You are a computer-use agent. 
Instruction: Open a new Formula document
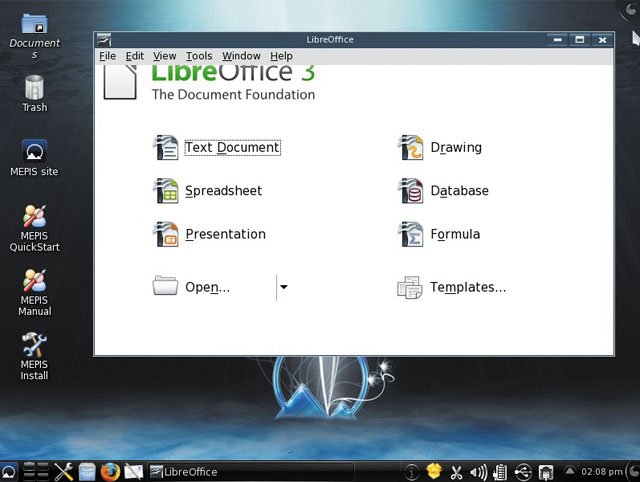click(x=454, y=234)
